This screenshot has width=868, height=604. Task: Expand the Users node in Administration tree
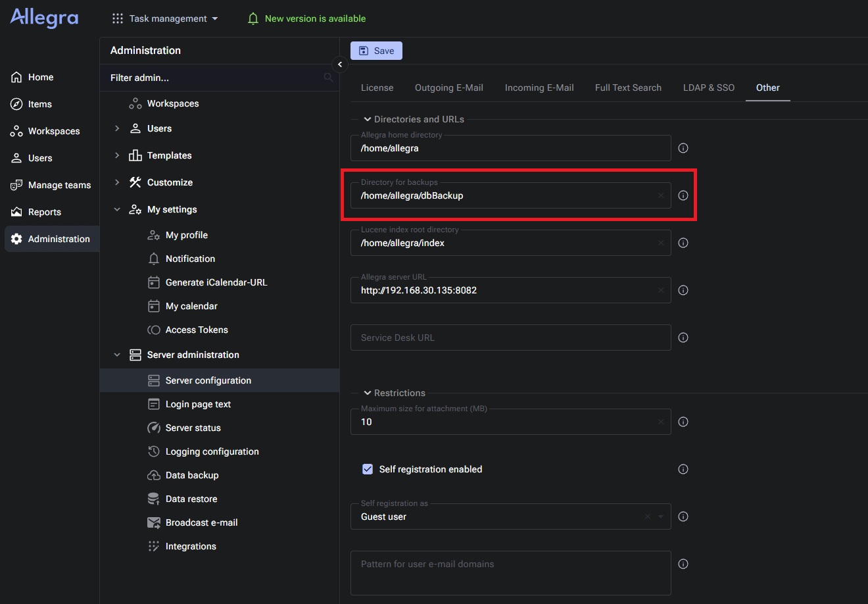pyautogui.click(x=117, y=128)
